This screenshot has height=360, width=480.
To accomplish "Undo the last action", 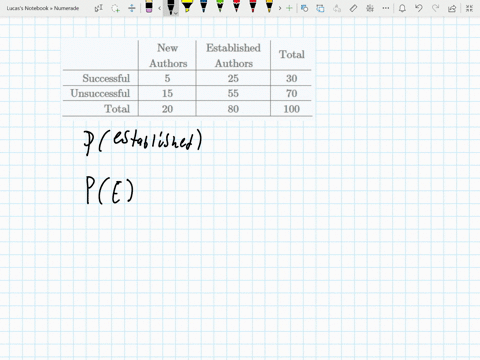I will tap(419, 8).
